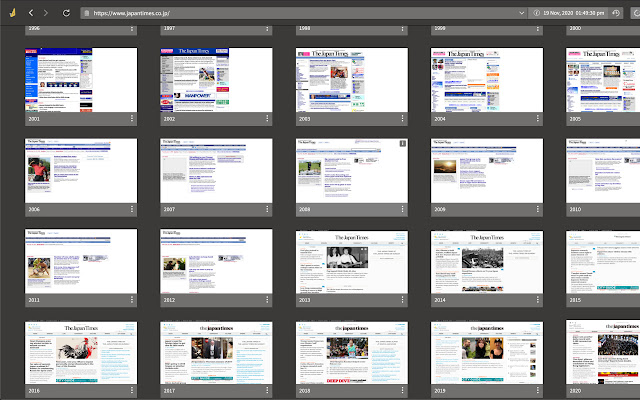Go back using the back arrow
The height and width of the screenshot is (400, 640).
(x=31, y=13)
